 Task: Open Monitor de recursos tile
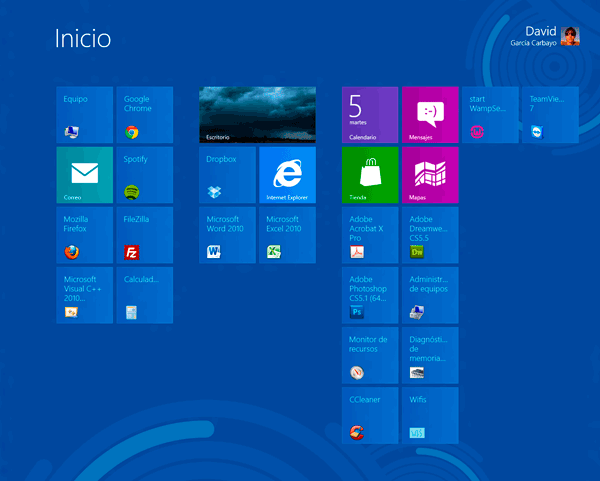click(370, 355)
